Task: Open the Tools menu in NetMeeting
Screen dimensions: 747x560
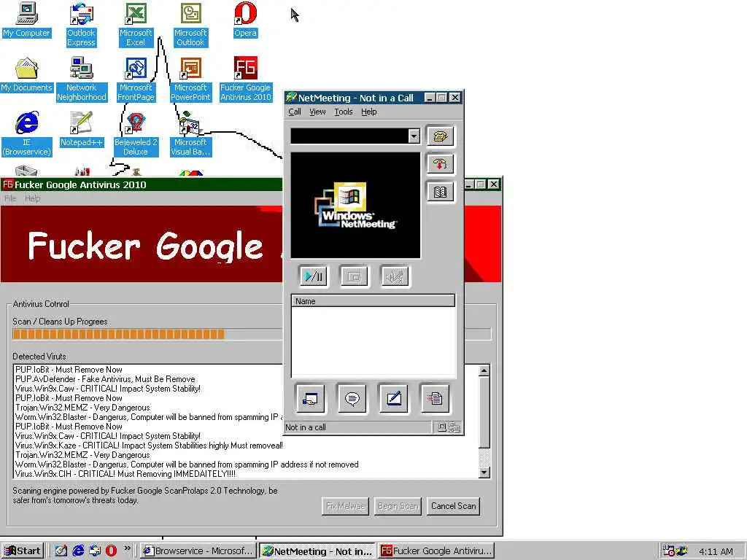Action: [x=343, y=112]
